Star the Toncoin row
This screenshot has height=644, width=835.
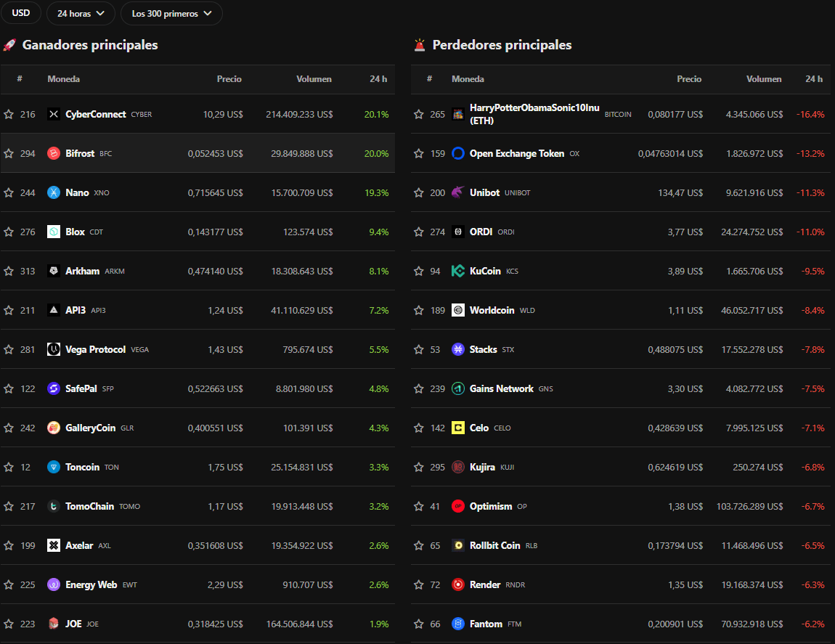9,467
